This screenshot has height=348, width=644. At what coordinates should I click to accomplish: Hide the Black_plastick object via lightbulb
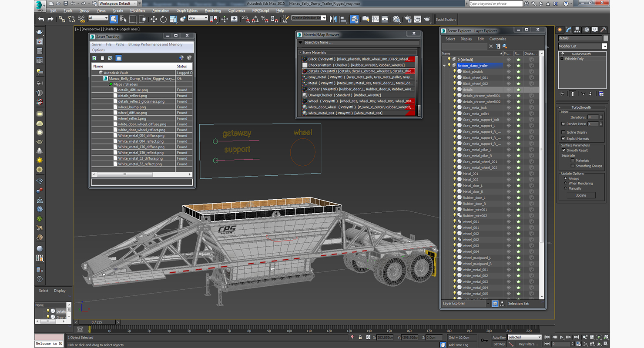(455, 72)
